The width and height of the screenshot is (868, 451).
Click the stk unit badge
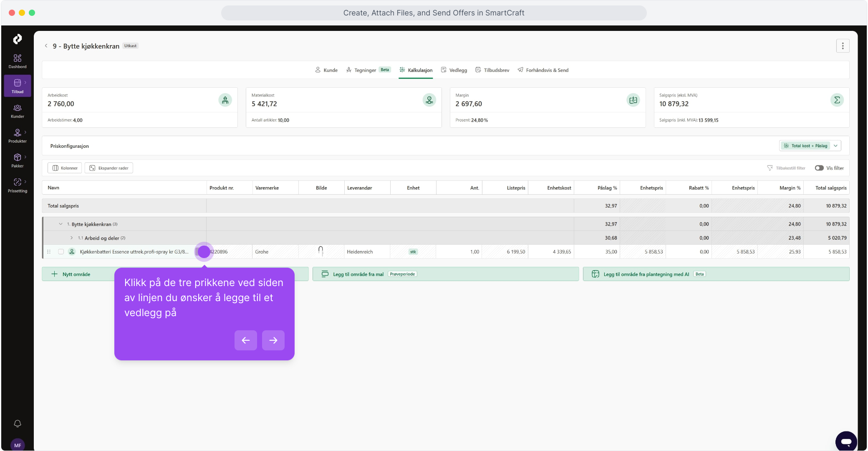413,252
